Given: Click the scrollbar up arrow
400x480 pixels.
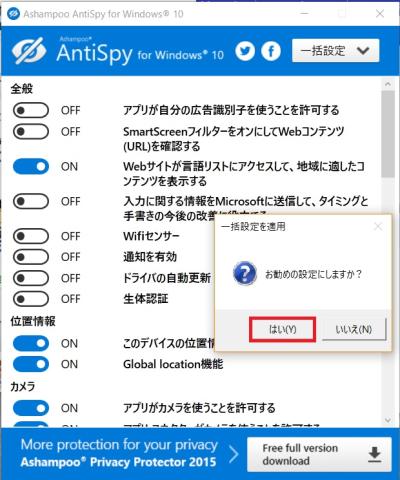Looking at the screenshot, I should (388, 84).
